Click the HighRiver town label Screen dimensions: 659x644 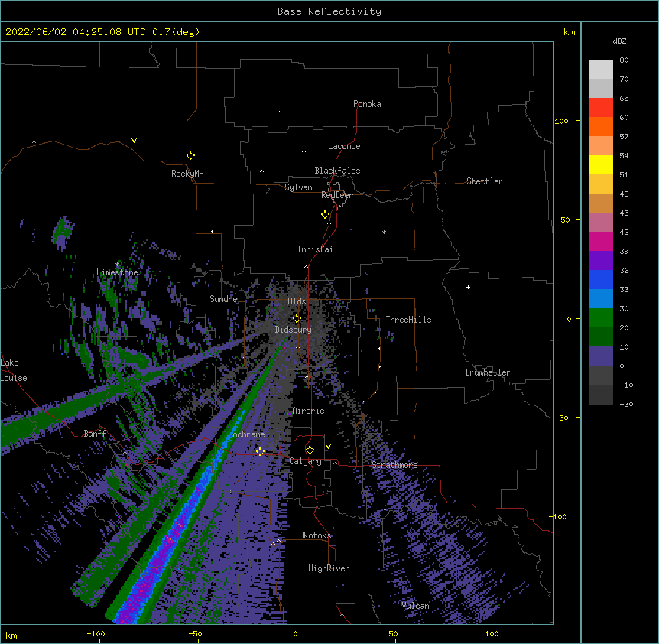[329, 568]
